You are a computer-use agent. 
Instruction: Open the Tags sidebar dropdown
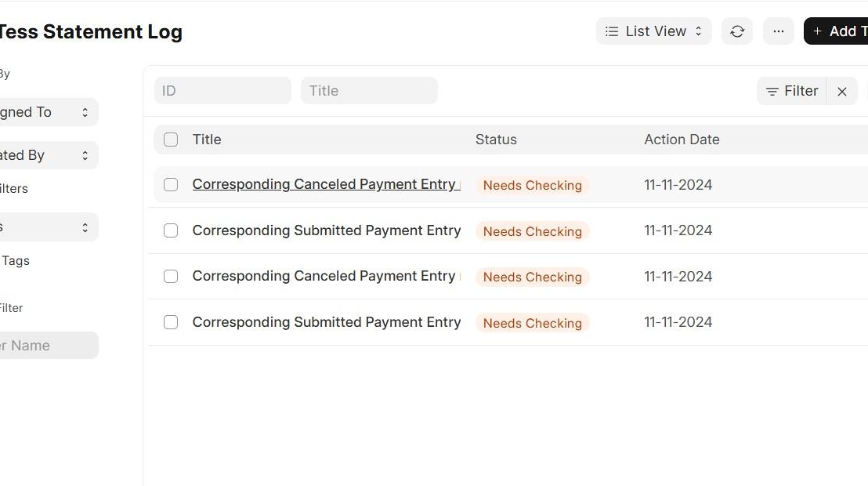pos(47,227)
